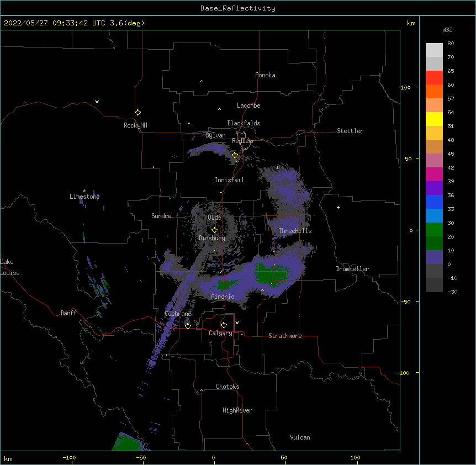This screenshot has height=465, width=476.
Task: Click the white 80 dBZ legend swatch
Action: coord(434,50)
